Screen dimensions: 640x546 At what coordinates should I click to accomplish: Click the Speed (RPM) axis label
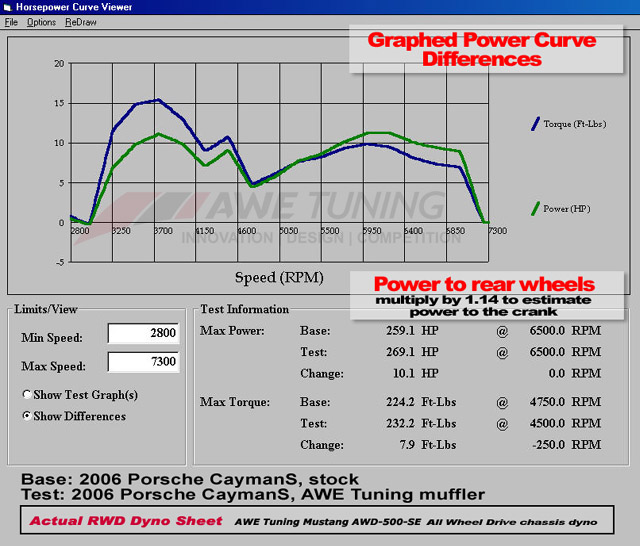coord(281,276)
